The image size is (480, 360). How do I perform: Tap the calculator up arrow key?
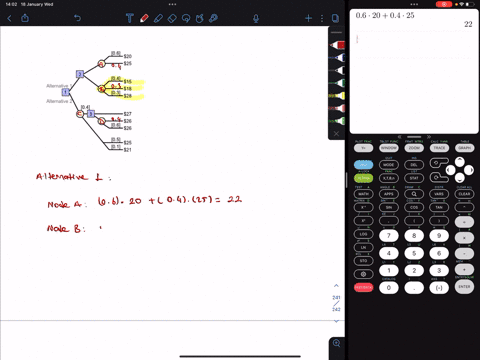[x=460, y=162]
